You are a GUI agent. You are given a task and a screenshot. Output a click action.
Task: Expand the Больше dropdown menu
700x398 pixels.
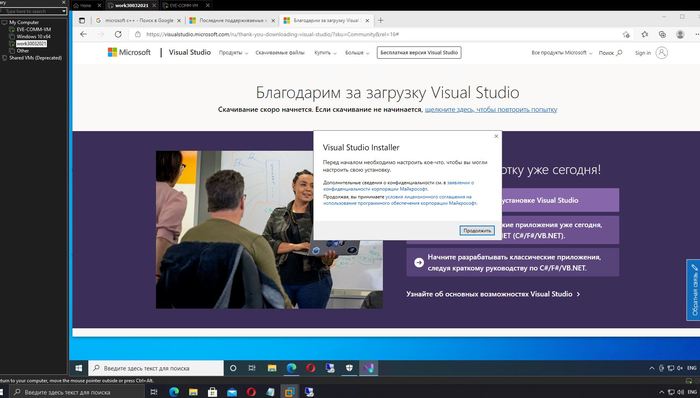point(357,53)
